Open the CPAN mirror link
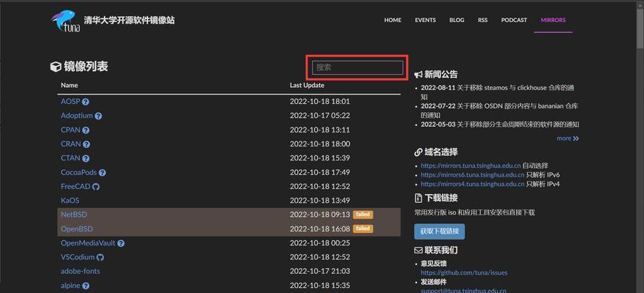The image size is (644, 293). click(71, 130)
